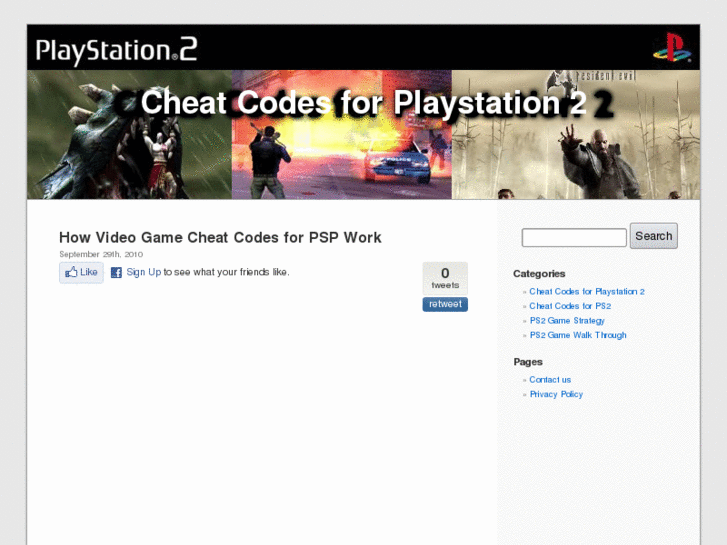
Task: Open Cheat Codes for PS2 category
Action: tap(570, 306)
